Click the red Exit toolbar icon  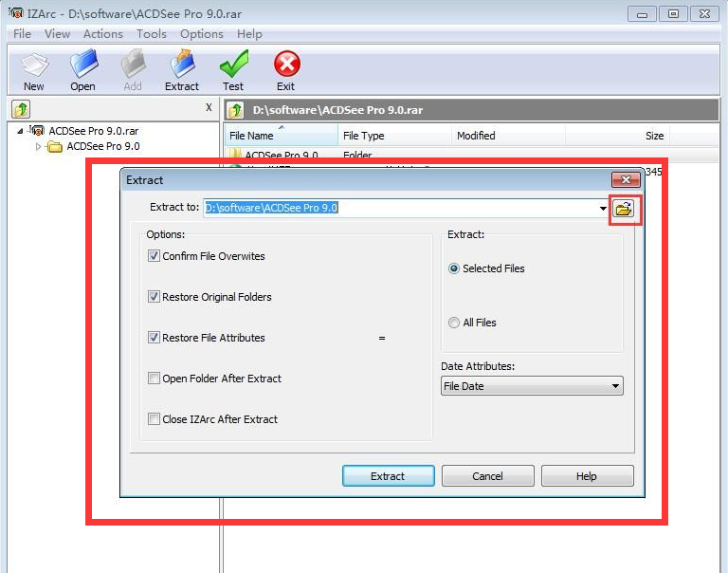point(286,70)
